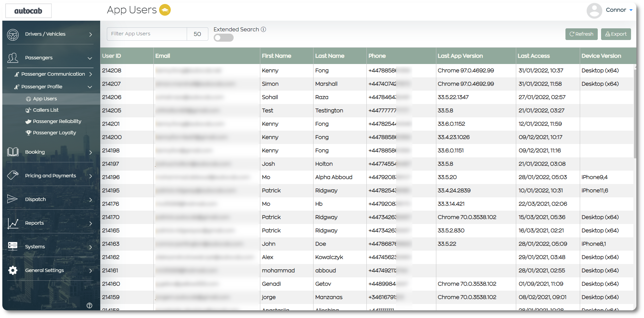This screenshot has width=644, height=318.
Task: Expand the Pricing and Payments chevron
Action: click(91, 176)
